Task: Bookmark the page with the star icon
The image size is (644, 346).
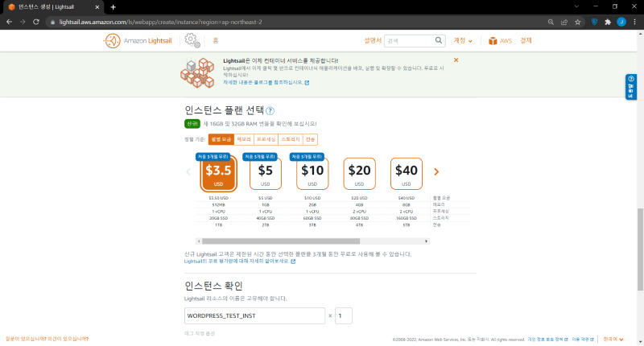Action: 578,22
